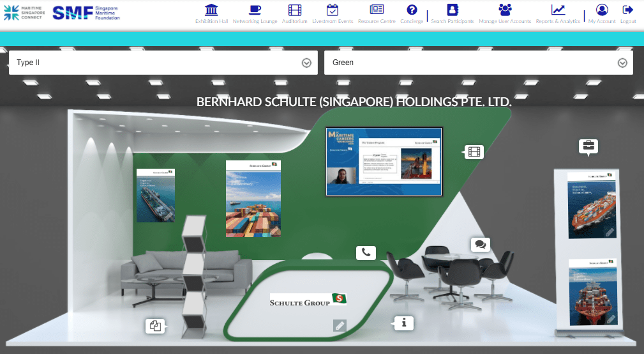644x354 pixels.
Task: Open the Resource Centre
Action: pos(377,14)
